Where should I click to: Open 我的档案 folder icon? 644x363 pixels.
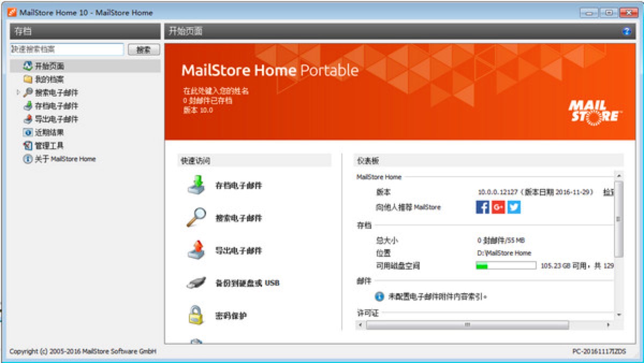pos(28,79)
